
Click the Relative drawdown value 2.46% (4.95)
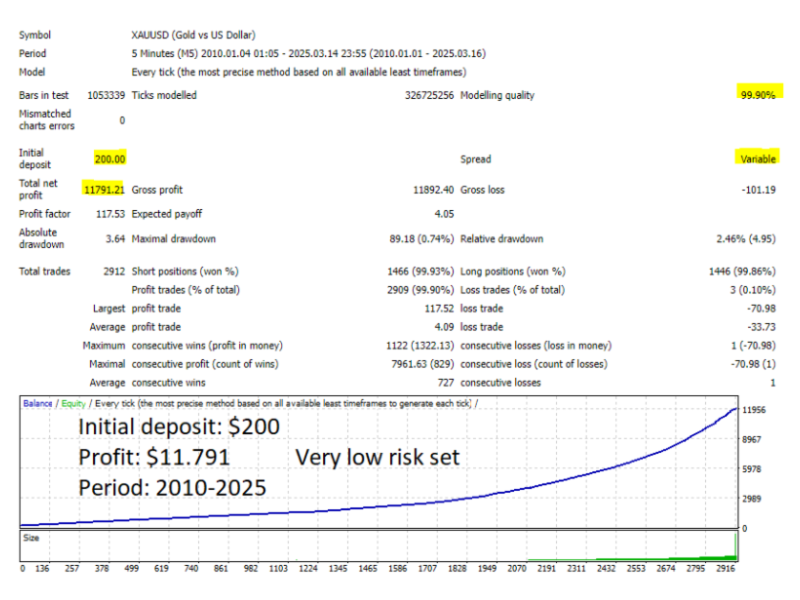click(743, 239)
